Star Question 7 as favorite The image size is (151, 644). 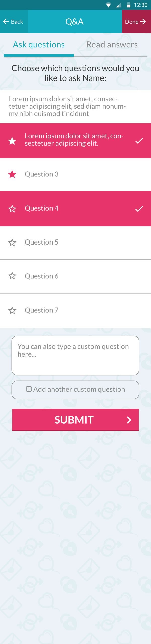pos(12,310)
